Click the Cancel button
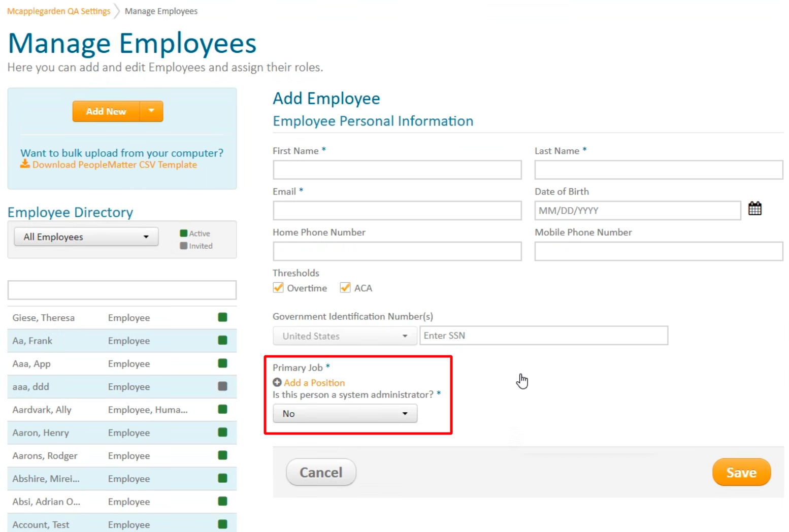Image resolution: width=789 pixels, height=532 pixels. pyautogui.click(x=321, y=472)
